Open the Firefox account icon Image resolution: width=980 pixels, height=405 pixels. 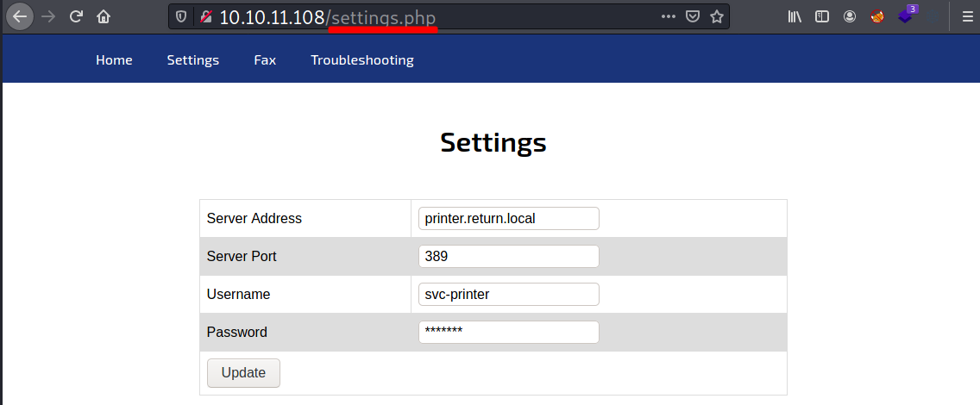coord(850,16)
